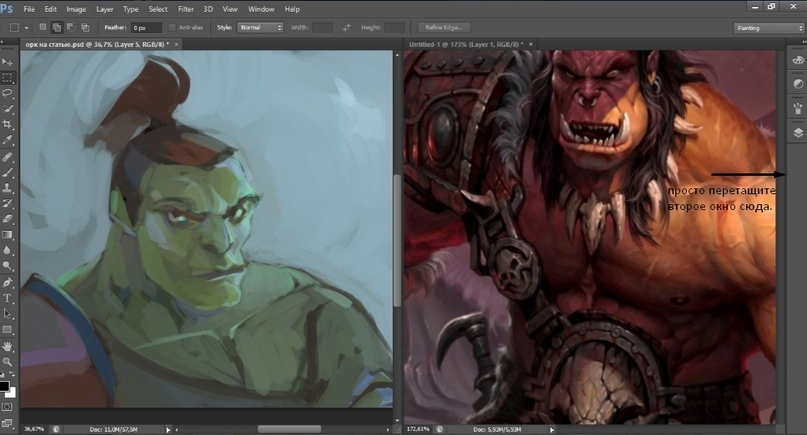Screen dimensions: 807x435
Task: Open the Adjustments panel icon
Action: point(798,83)
